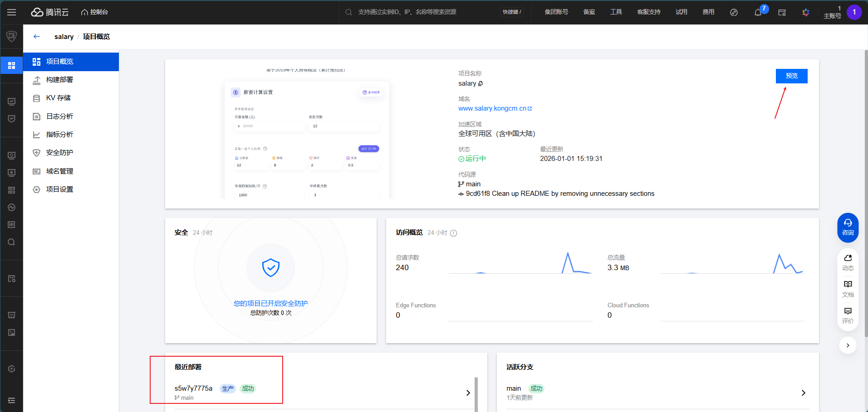Go to 项目设置 in the sidebar

[x=59, y=189]
